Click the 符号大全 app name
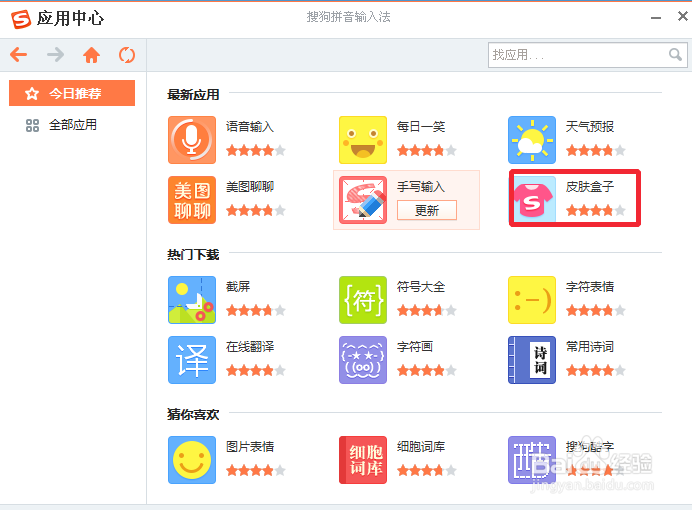692x510 pixels. [421, 287]
